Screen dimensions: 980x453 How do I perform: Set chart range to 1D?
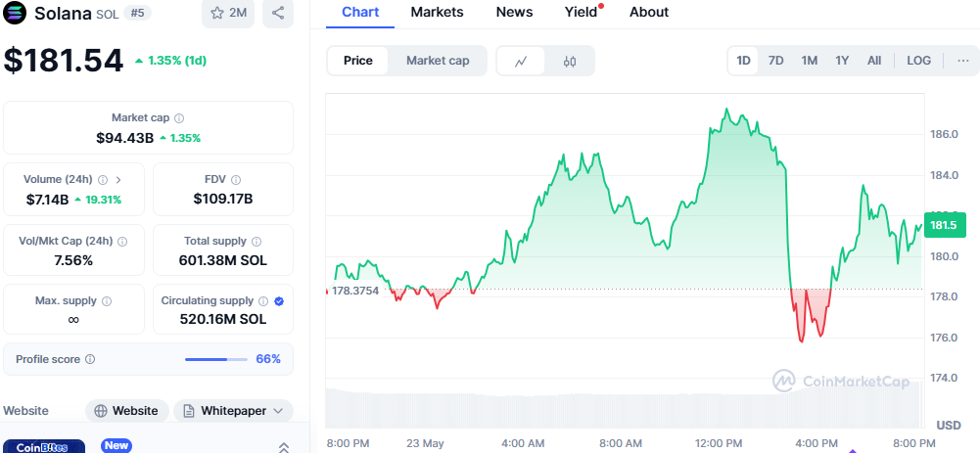point(743,61)
